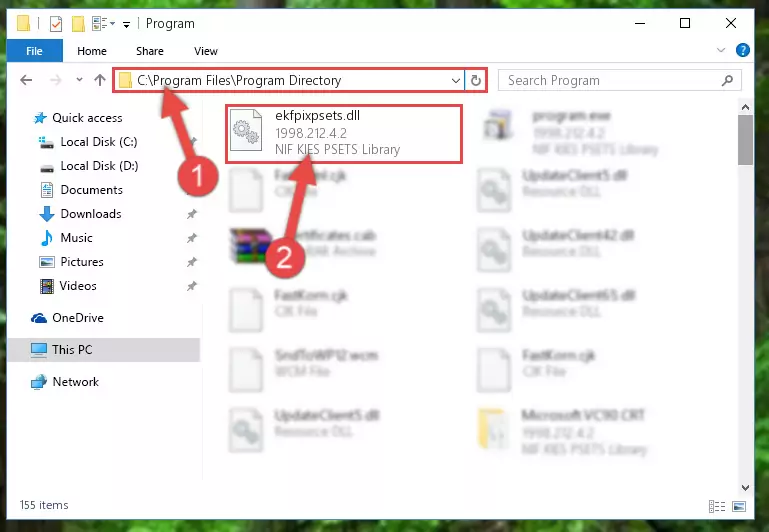
Task: Select the program.exe file
Action: 570,132
